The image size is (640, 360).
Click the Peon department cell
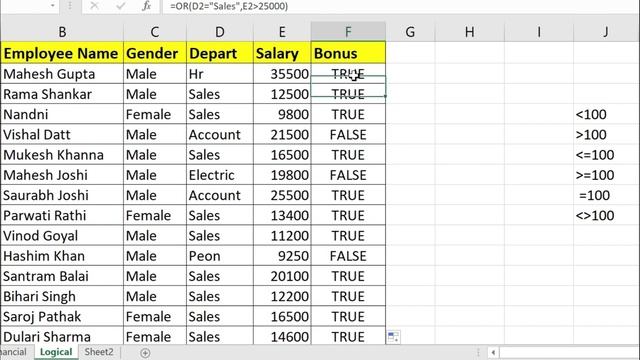pos(220,256)
